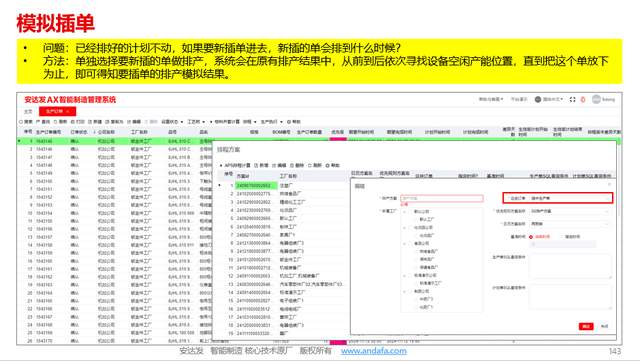Switch to the 主页 home tab

point(28,111)
